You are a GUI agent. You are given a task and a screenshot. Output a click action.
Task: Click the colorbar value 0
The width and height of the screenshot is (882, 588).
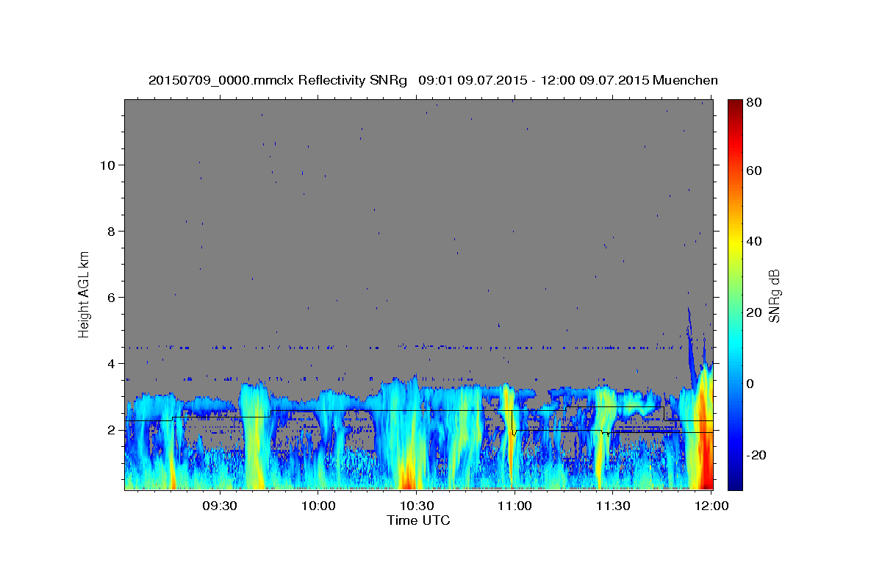[751, 384]
